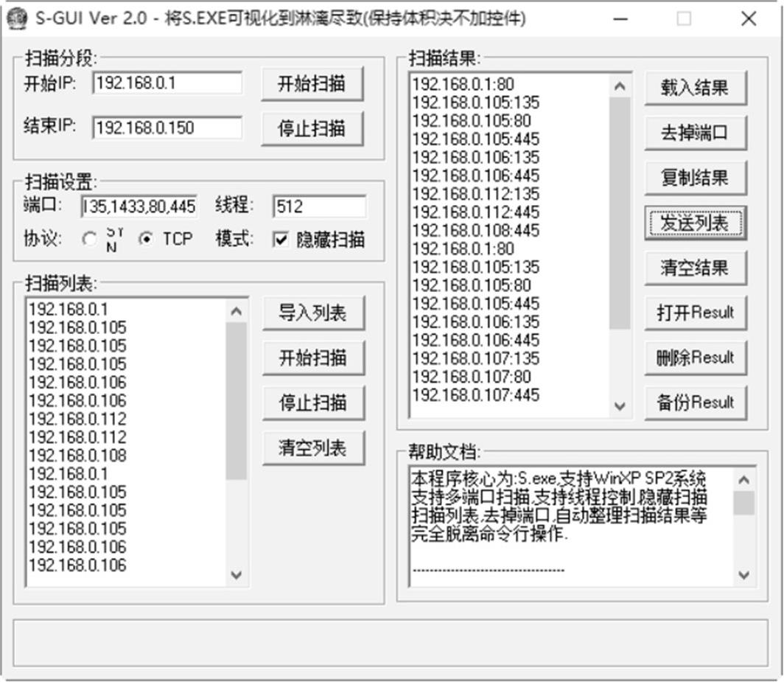Click up arrow of 帮助文档 scrollbar
The height and width of the screenshot is (682, 784).
744,479
